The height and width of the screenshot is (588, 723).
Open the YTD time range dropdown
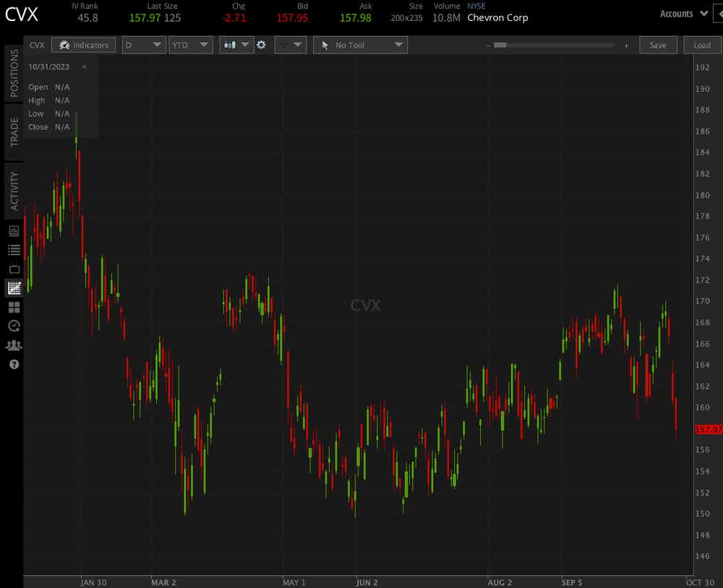[190, 45]
